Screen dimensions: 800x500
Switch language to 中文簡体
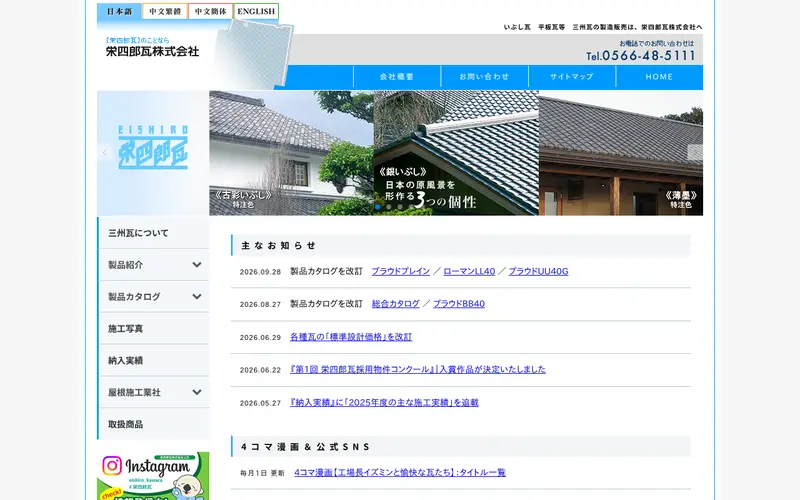[210, 11]
